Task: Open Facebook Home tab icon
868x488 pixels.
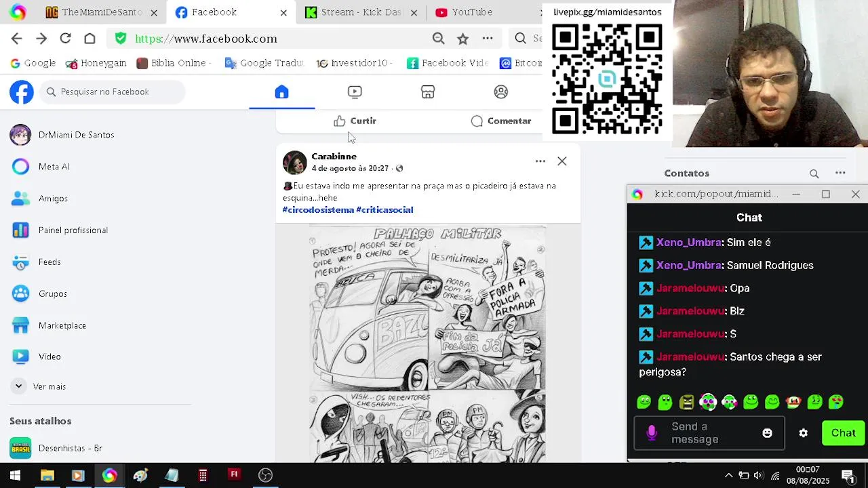Action: 282,92
